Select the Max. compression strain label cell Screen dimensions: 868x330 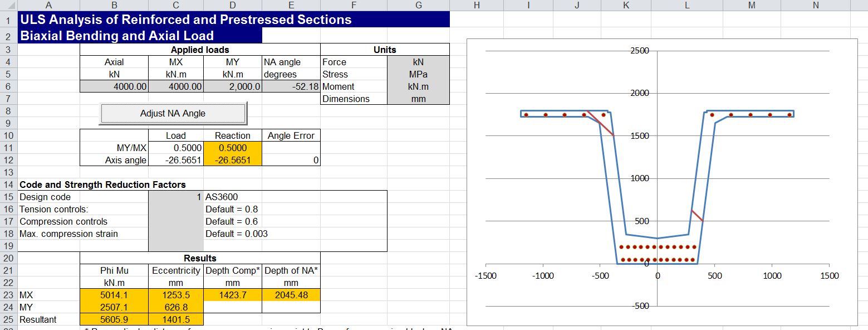68,234
